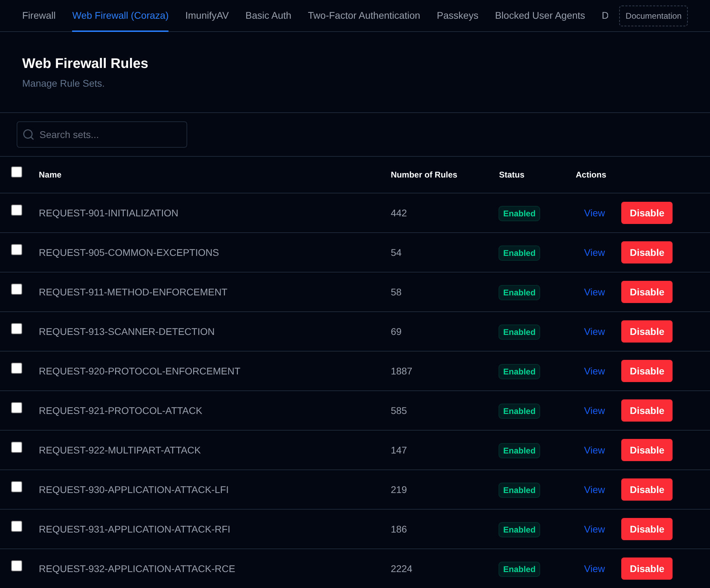Tick REQUEST-922-MULTIPART-ATTACK checkbox
Screen dimensions: 710x588
click(17, 447)
